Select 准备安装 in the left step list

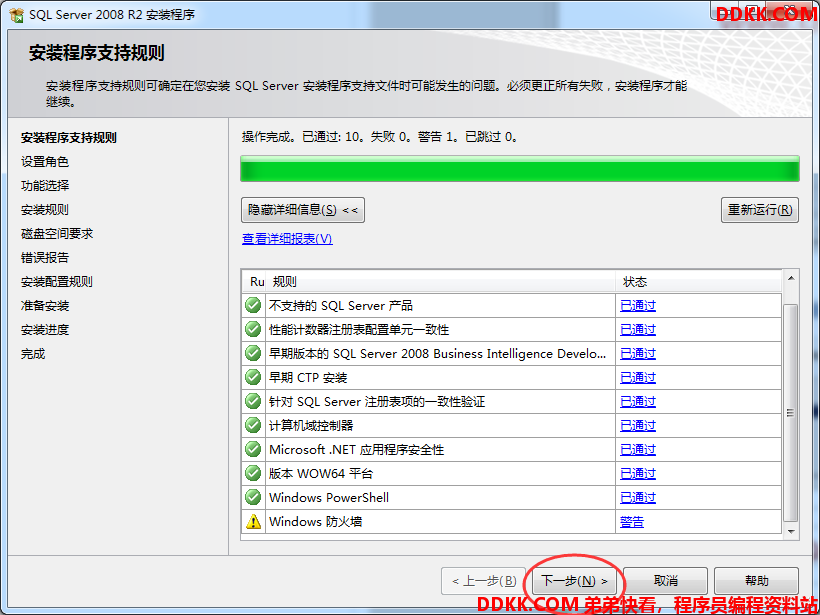coord(44,306)
